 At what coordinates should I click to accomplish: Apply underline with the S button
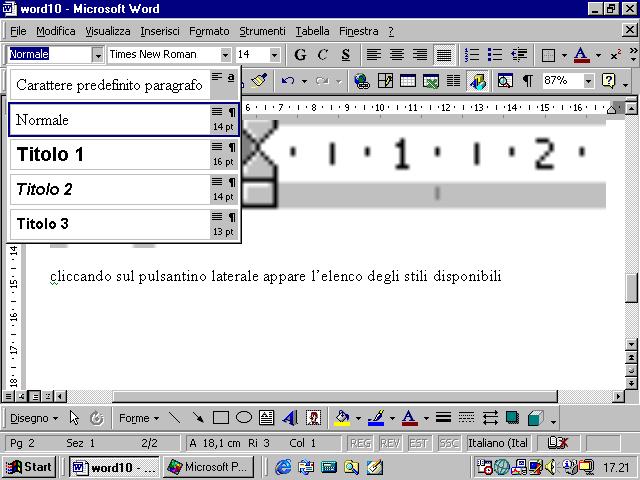[346, 54]
